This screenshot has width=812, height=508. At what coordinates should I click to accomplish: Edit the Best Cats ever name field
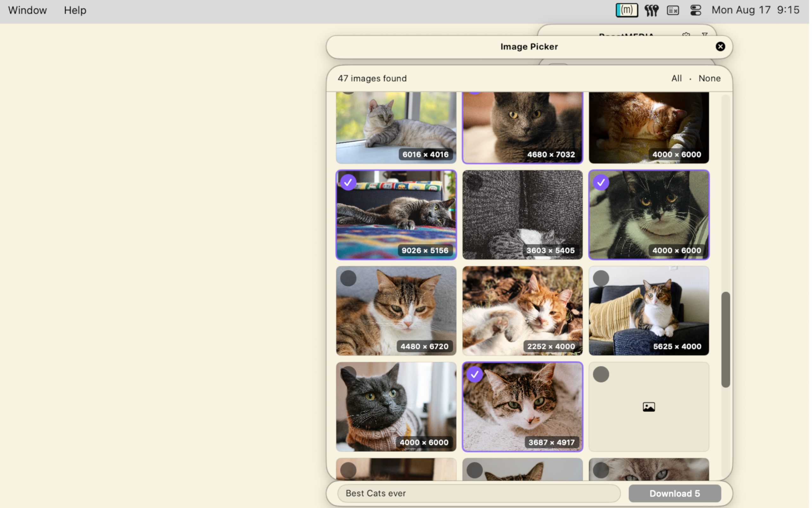(x=479, y=493)
